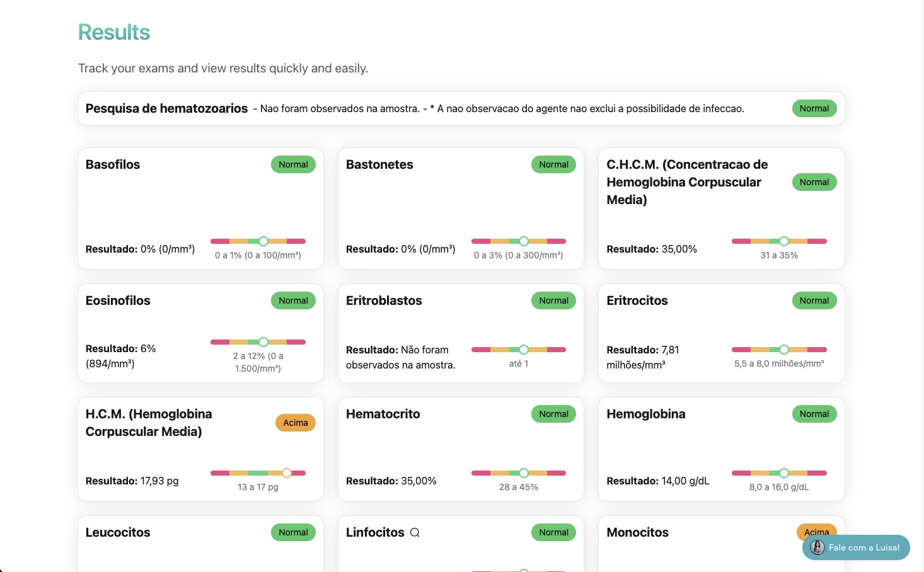Image resolution: width=924 pixels, height=572 pixels.
Task: Click the Normal badge for Pesquisa de hematozoarios
Action: point(814,108)
